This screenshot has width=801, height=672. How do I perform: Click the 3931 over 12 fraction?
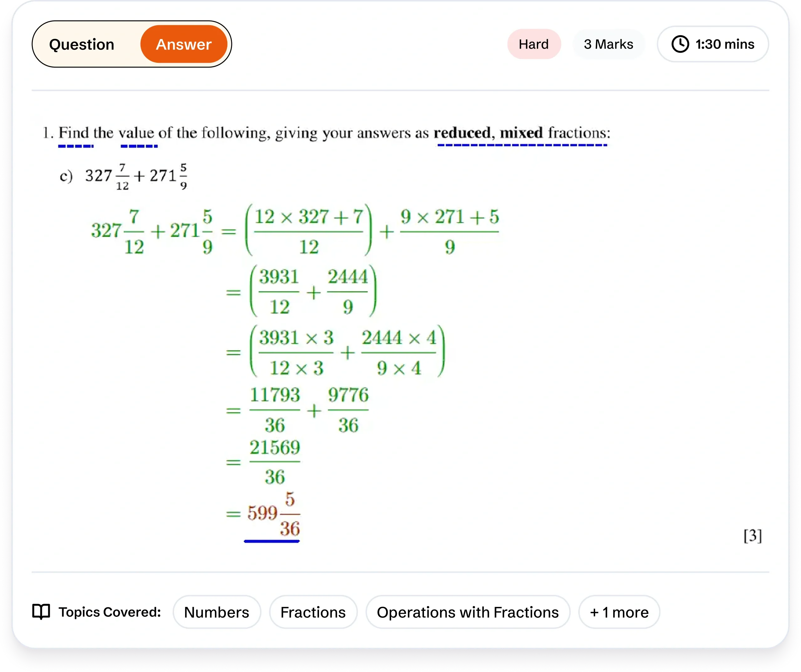pyautogui.click(x=279, y=292)
